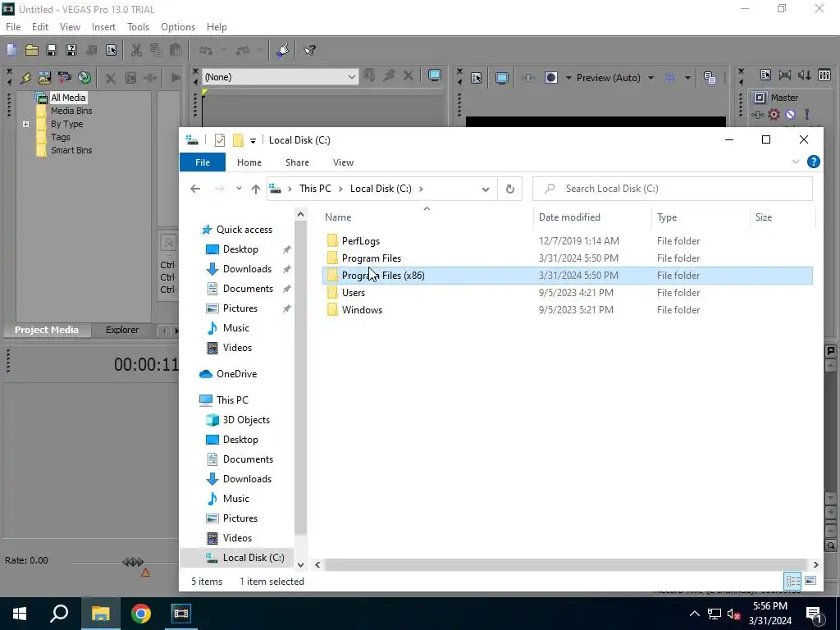
Task: Click the New project icon in VEGAS toolbar
Action: [x=11, y=50]
